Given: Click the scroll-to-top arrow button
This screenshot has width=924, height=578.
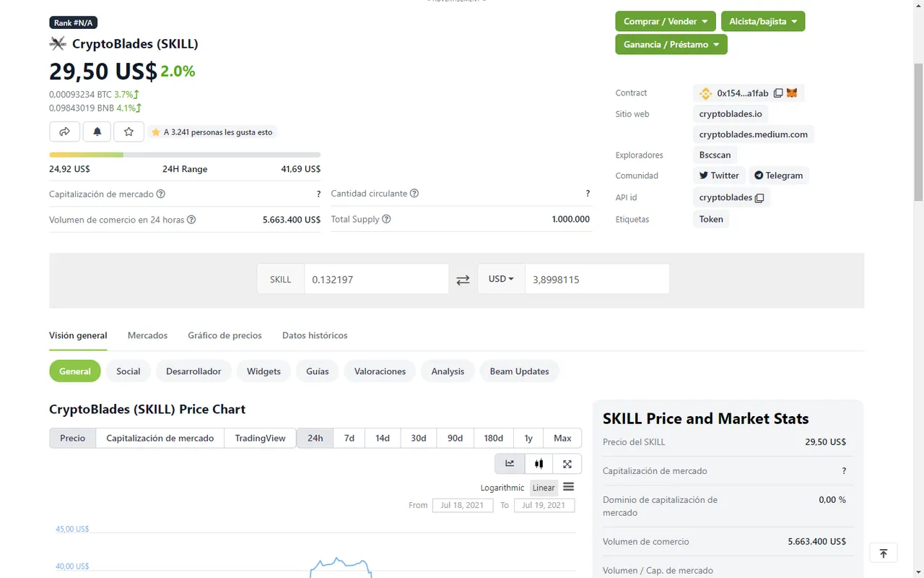Looking at the screenshot, I should point(884,553).
